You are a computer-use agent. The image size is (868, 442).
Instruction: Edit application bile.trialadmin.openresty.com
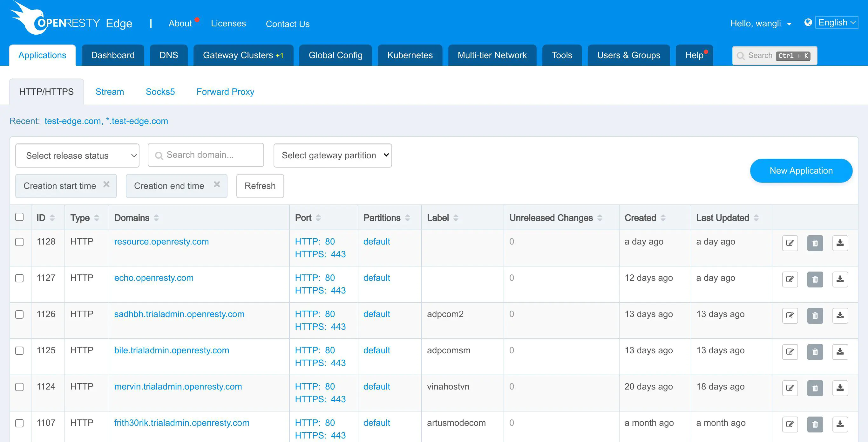790,352
